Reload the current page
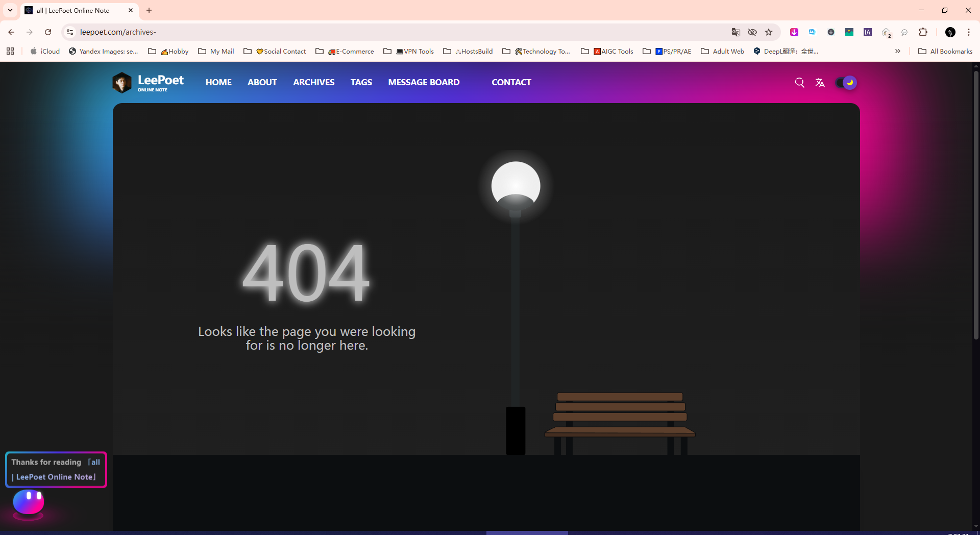 [48, 32]
